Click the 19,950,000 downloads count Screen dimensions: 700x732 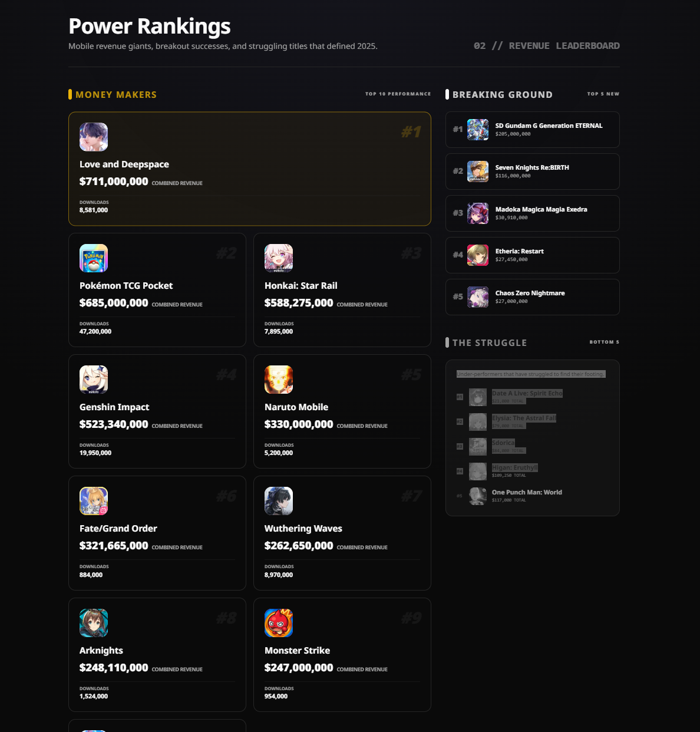[95, 453]
